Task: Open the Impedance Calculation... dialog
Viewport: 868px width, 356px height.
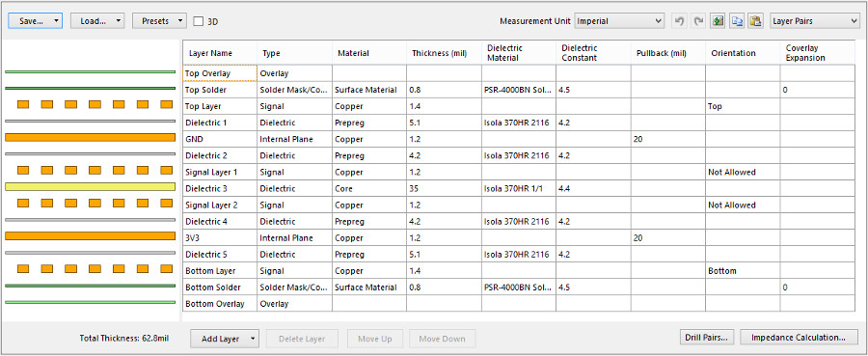Action: point(799,337)
